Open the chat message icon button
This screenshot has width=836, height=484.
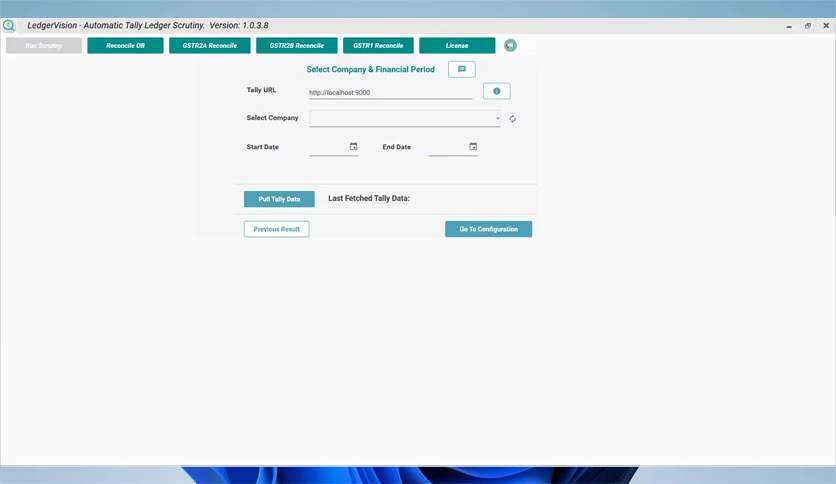click(x=462, y=69)
